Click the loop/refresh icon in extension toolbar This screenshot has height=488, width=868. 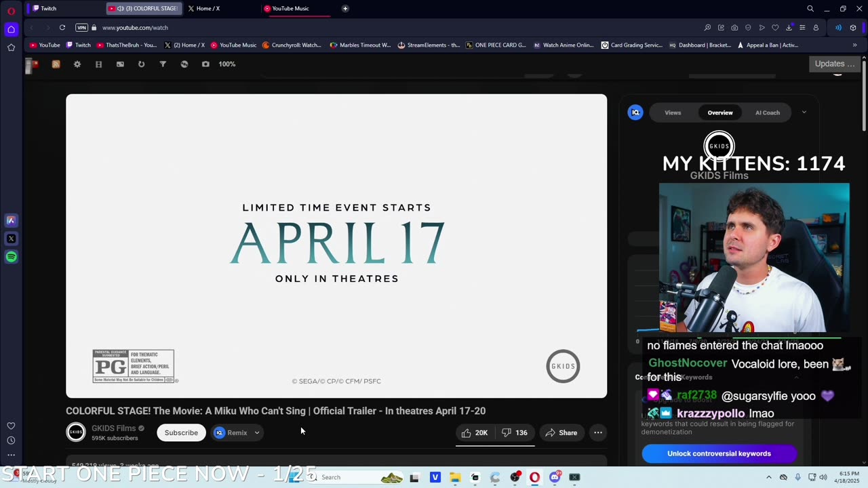pyautogui.click(x=141, y=64)
